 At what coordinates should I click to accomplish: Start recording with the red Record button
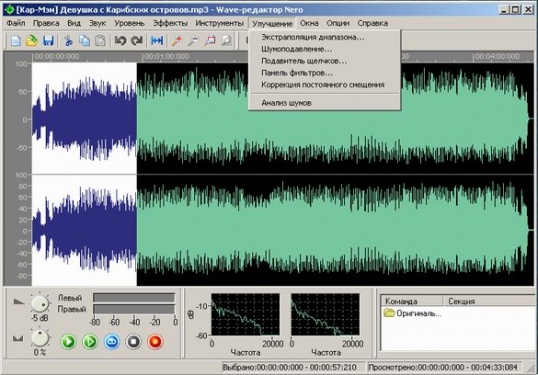tap(155, 342)
